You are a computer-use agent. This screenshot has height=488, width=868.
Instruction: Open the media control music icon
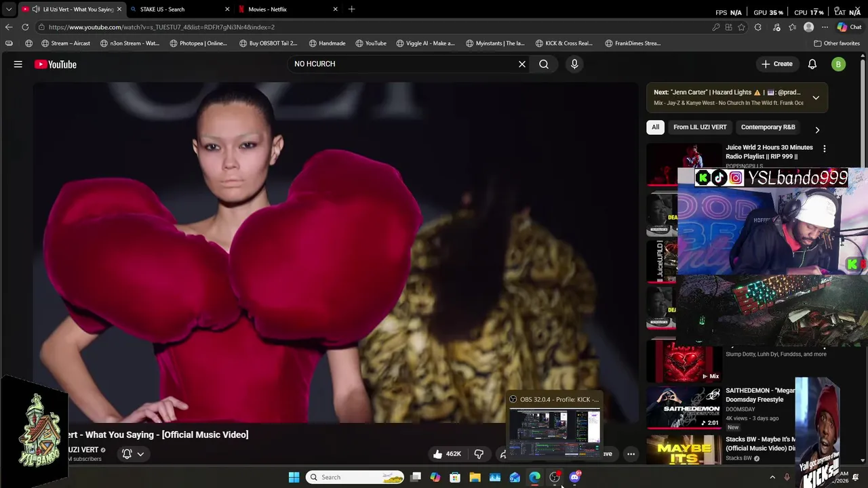776,27
